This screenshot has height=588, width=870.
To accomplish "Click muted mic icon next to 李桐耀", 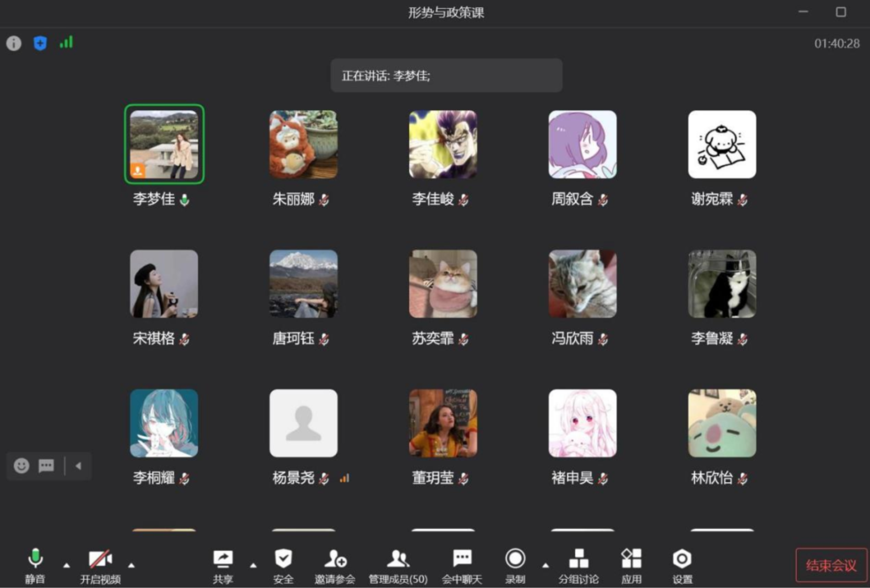I will click(184, 478).
